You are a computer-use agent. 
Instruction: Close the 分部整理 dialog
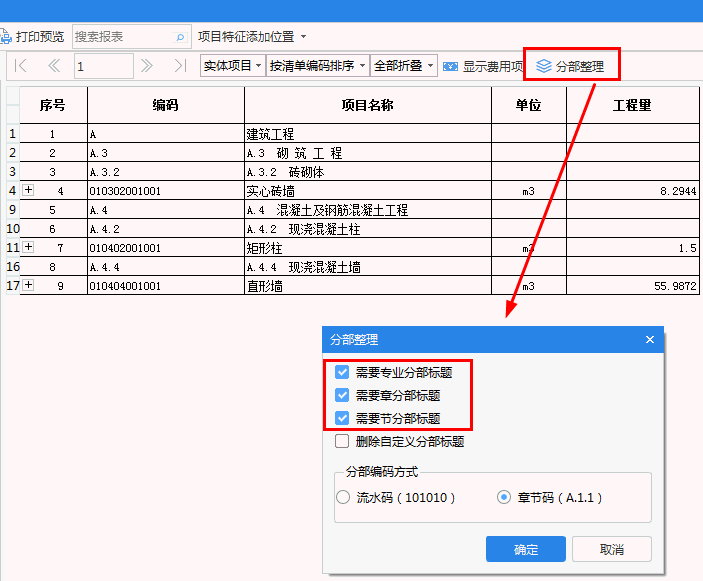[x=650, y=340]
